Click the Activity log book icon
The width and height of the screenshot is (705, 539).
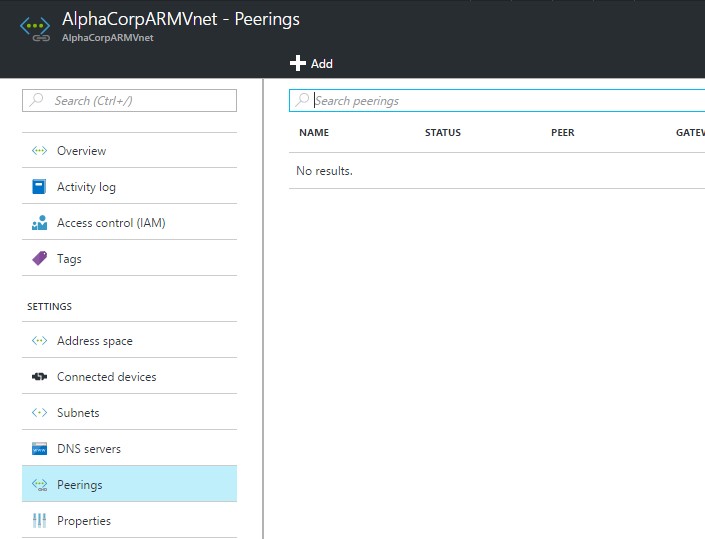click(x=40, y=187)
